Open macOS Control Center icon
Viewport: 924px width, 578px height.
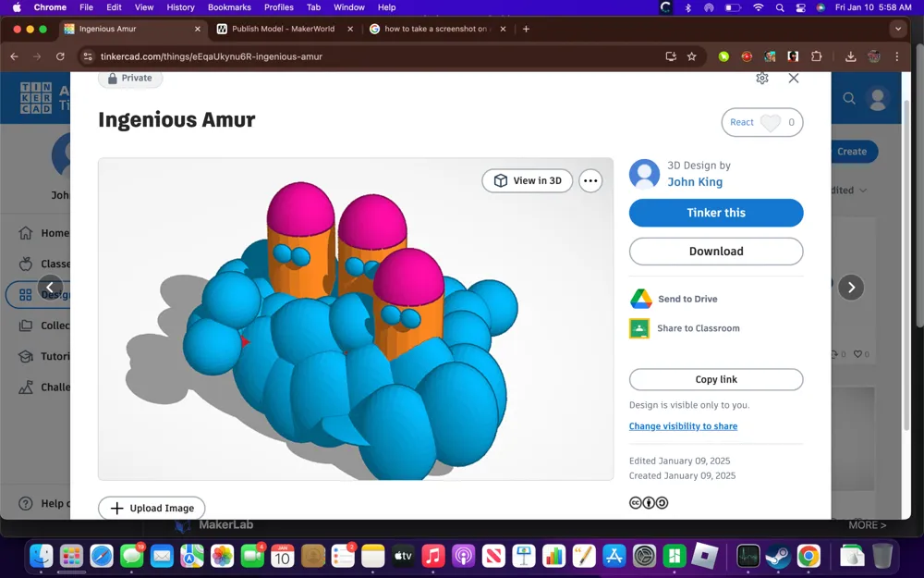click(x=800, y=7)
